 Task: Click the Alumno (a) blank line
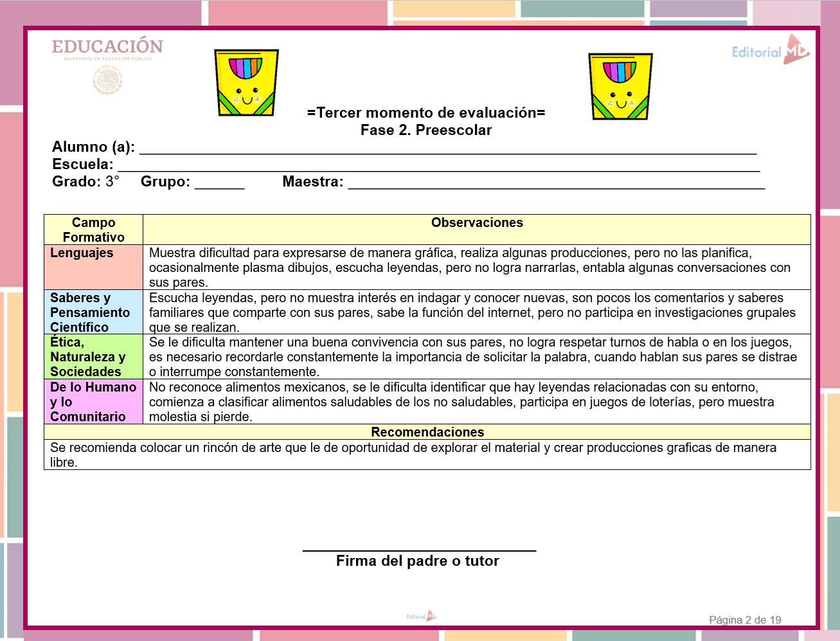(x=448, y=153)
